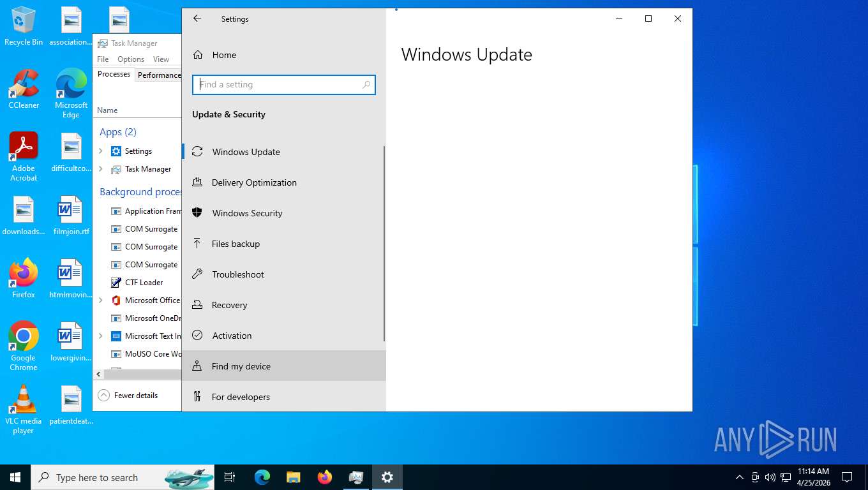
Task: Open Activation settings
Action: (284, 336)
